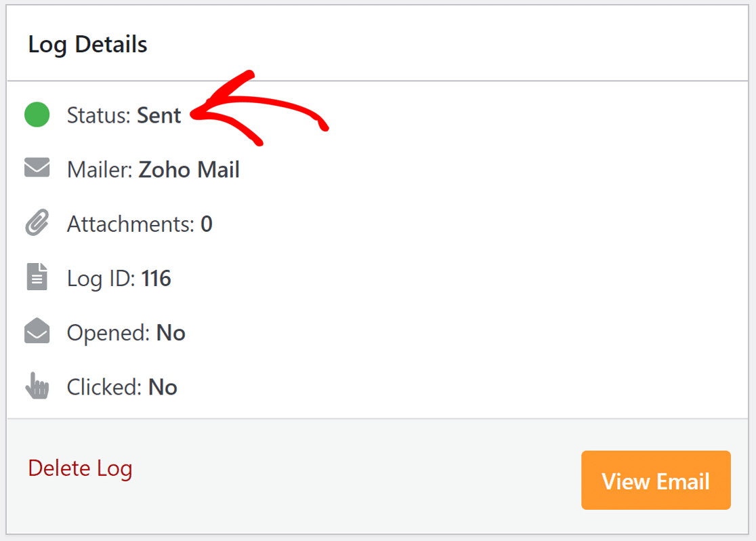Image resolution: width=756 pixels, height=541 pixels.
Task: Click the Log Details panel title
Action: [87, 43]
